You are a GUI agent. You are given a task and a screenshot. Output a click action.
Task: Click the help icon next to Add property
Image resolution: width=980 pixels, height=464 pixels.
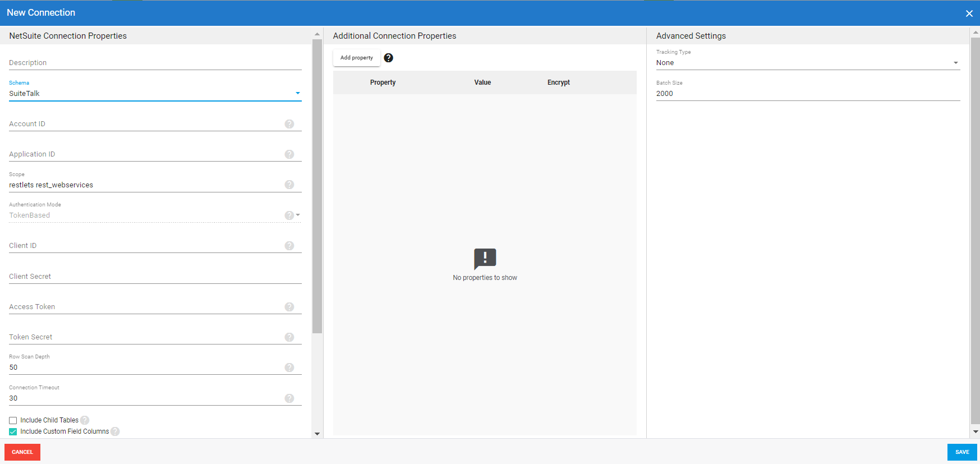coord(388,58)
